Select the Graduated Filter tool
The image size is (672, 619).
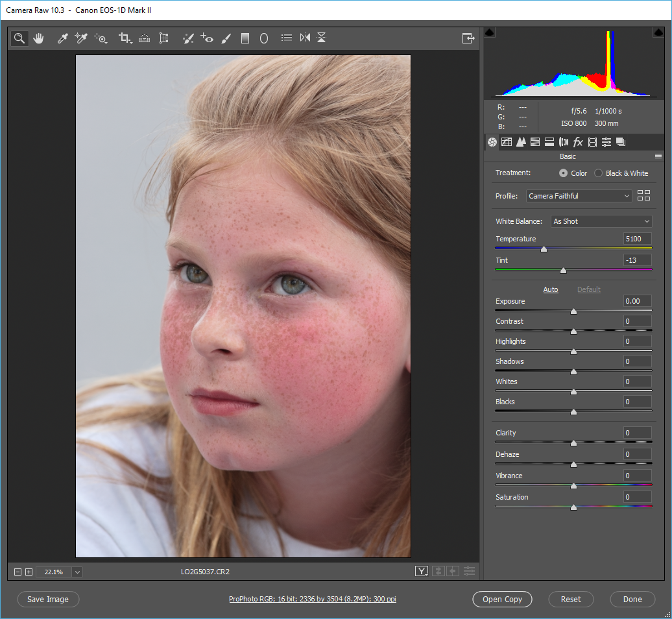(245, 38)
